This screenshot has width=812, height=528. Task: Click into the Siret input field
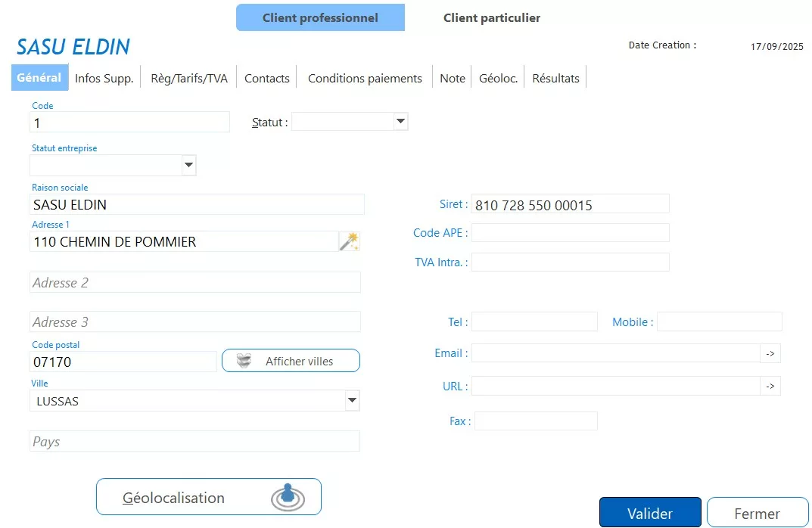pos(570,204)
